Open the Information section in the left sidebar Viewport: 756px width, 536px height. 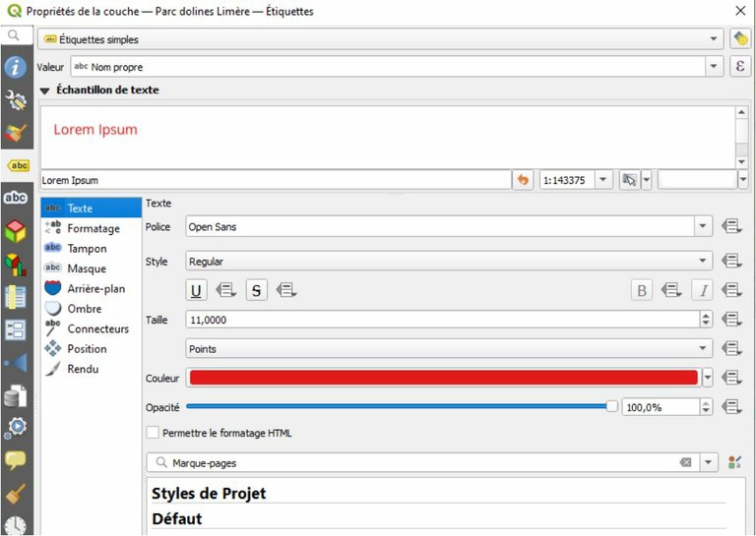coord(15,67)
